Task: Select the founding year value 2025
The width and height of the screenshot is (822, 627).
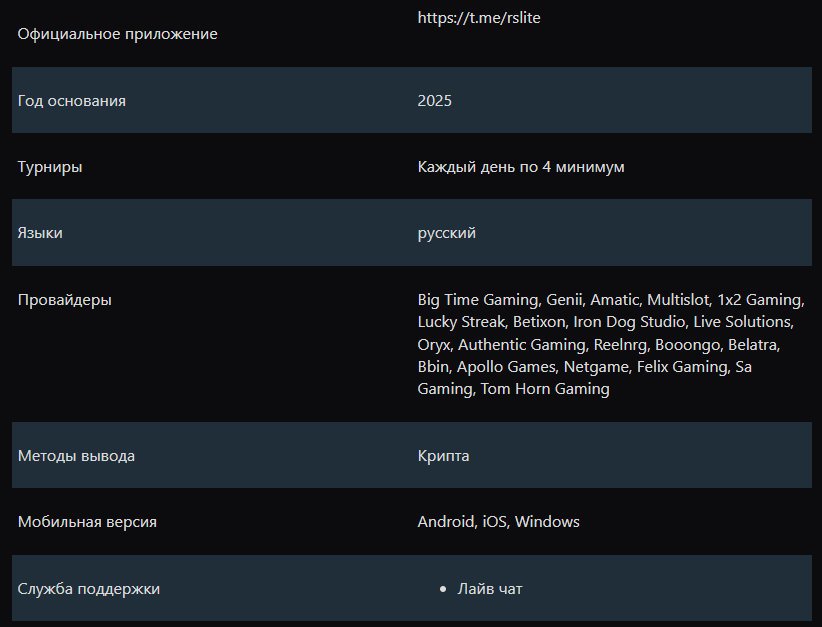Action: 435,101
